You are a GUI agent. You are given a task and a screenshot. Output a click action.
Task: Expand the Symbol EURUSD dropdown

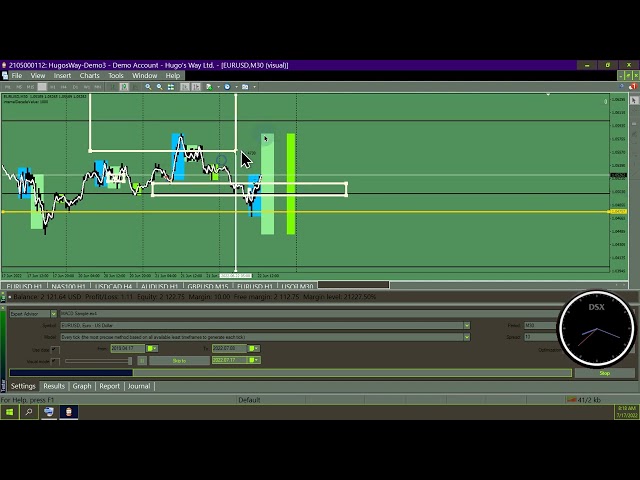click(466, 325)
